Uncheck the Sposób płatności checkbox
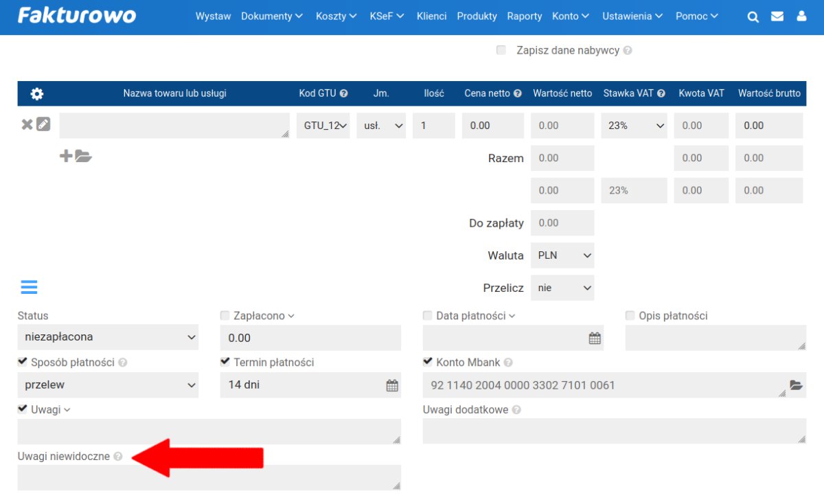The image size is (824, 504). point(23,362)
